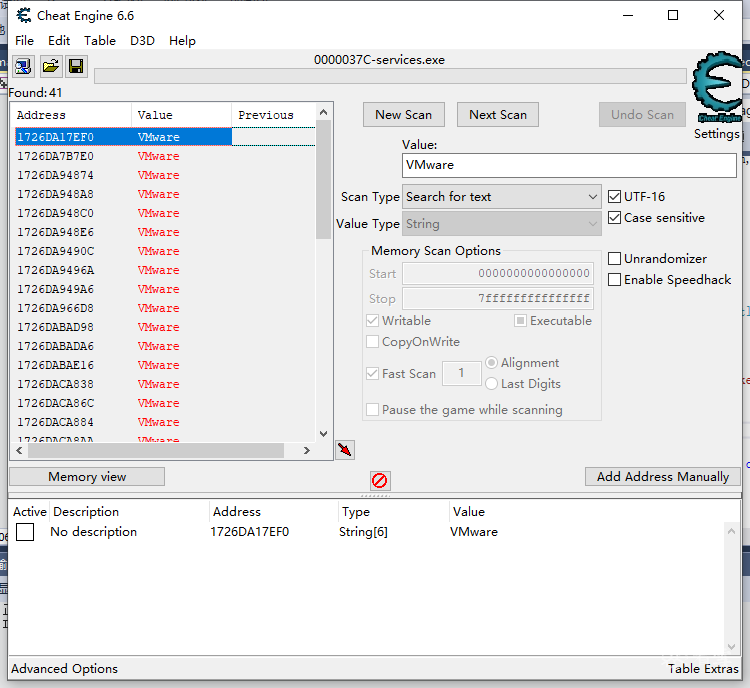Open the process selector computer icon
Image resolution: width=750 pixels, height=688 pixels.
[22, 66]
